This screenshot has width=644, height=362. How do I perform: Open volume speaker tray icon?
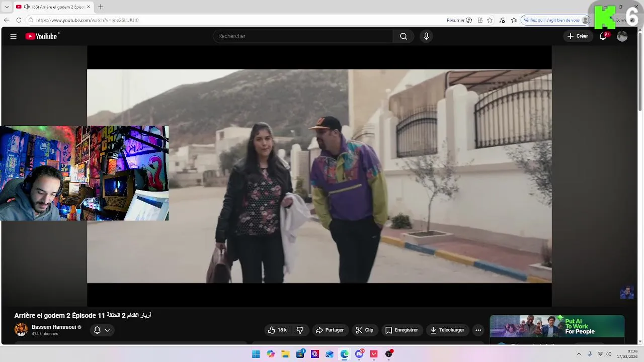[x=608, y=354]
